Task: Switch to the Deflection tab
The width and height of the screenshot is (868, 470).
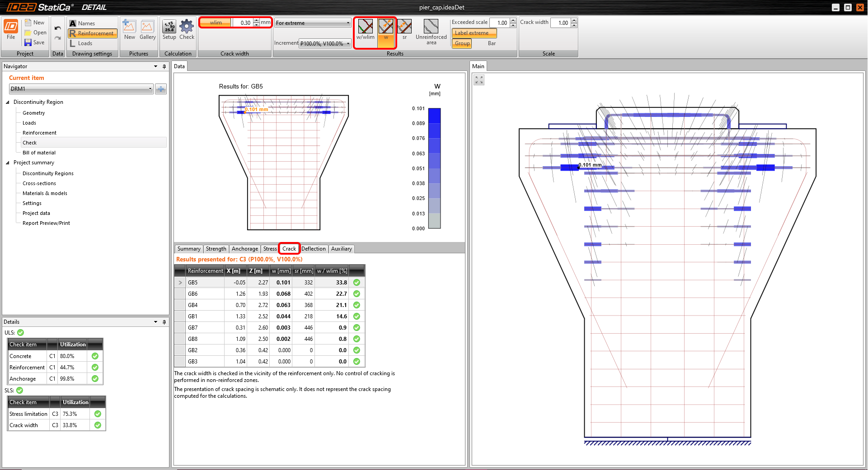Action: [x=313, y=249]
